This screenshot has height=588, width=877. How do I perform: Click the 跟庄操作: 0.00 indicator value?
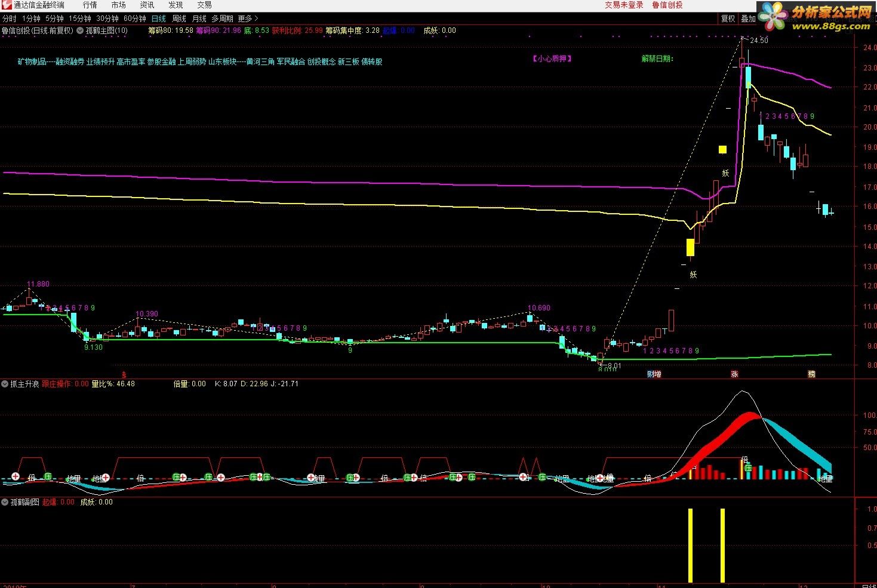65,384
